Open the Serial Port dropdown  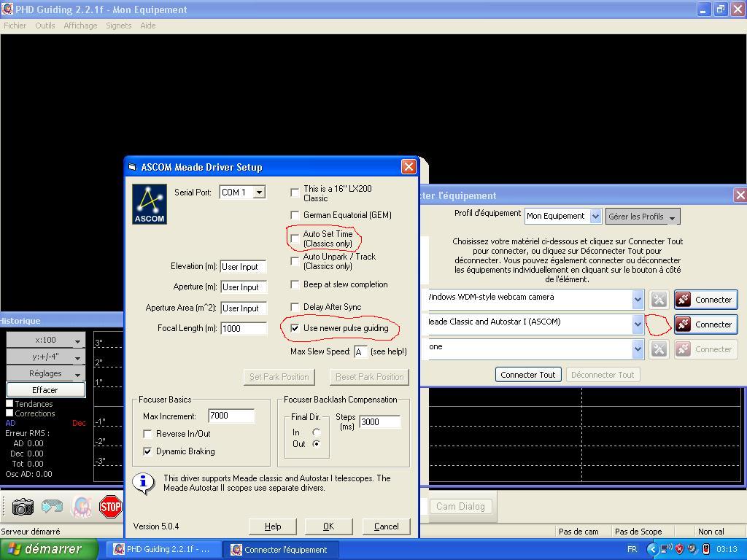pyautogui.click(x=260, y=192)
